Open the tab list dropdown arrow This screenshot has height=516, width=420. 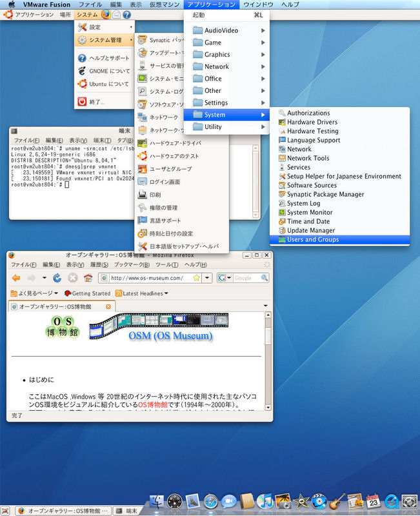(x=266, y=306)
